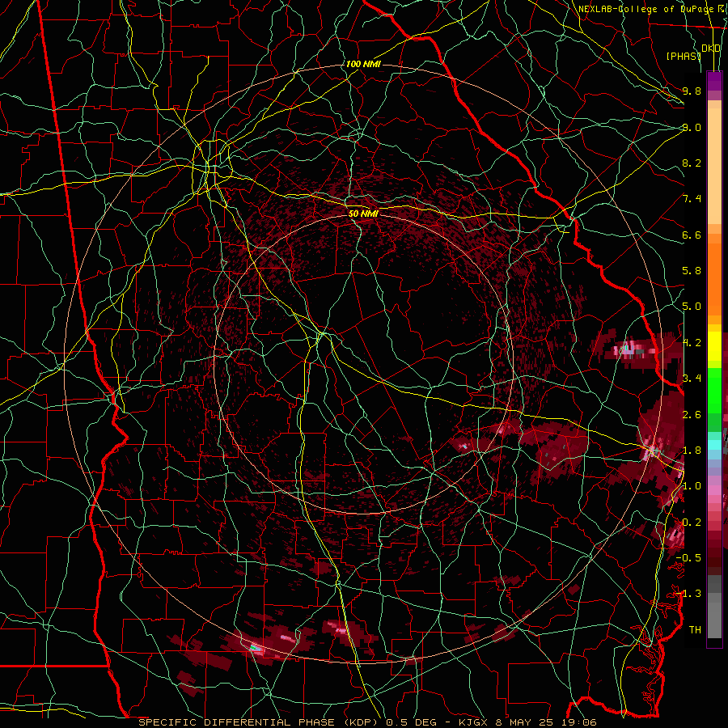Click the 5.0 value on the scale
Viewport: 728px width, 728px height.
692,307
